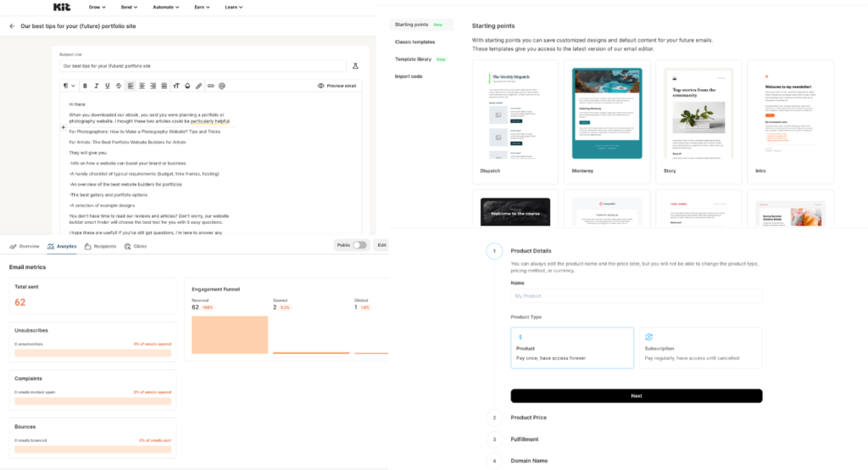The height and width of the screenshot is (470, 868).
Task: Choose the Monterey template thumbnail
Action: [607, 113]
